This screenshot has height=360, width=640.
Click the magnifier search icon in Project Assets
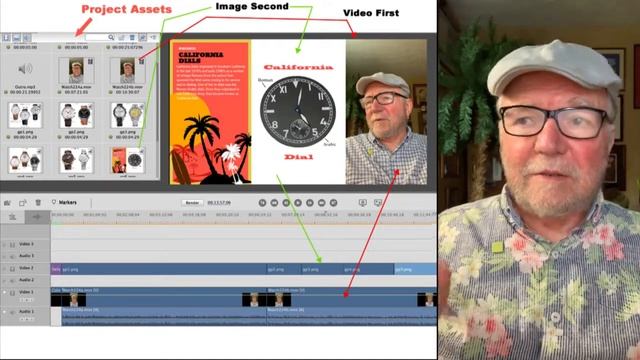(x=111, y=38)
